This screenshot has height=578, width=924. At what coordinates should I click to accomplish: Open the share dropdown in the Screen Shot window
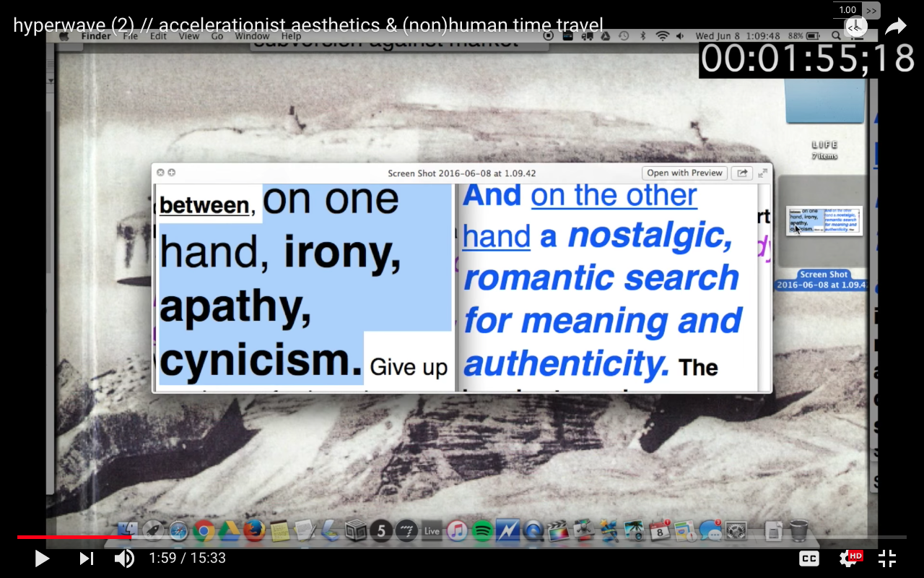tap(742, 173)
